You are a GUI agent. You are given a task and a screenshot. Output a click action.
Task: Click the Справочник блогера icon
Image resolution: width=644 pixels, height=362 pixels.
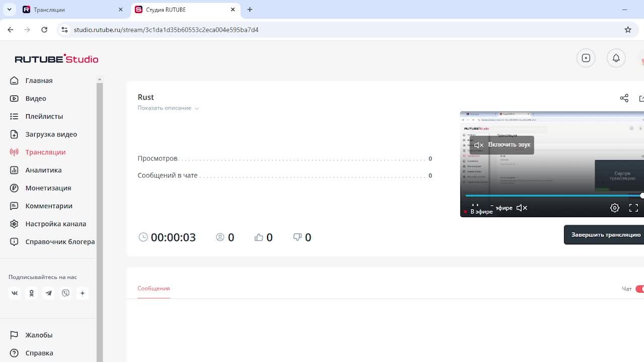coord(14,242)
